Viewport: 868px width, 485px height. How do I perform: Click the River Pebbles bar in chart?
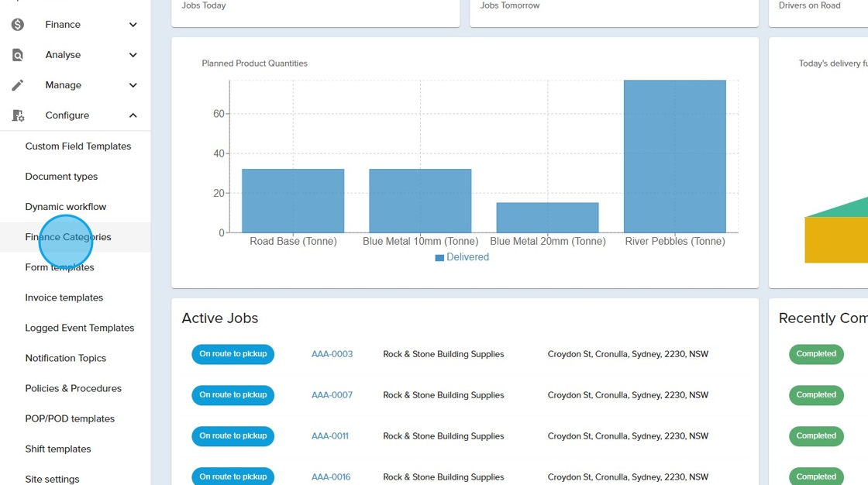(674, 157)
